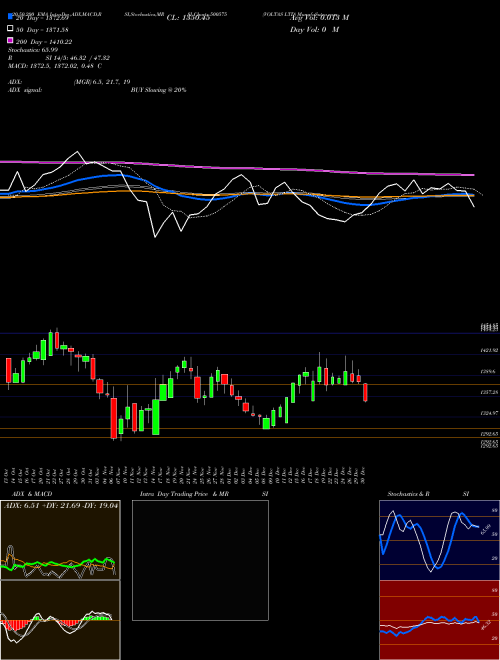The height and width of the screenshot is (660, 500).
Task: Click the 'Intra Day Trading Price & MR' title
Action: pos(184,494)
